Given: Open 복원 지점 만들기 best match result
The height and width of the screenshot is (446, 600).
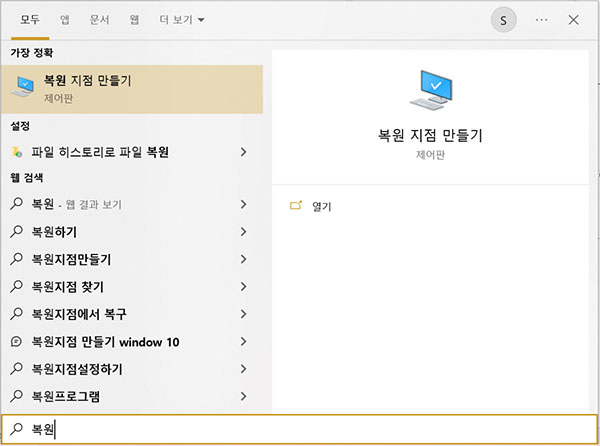Looking at the screenshot, I should click(x=132, y=89).
